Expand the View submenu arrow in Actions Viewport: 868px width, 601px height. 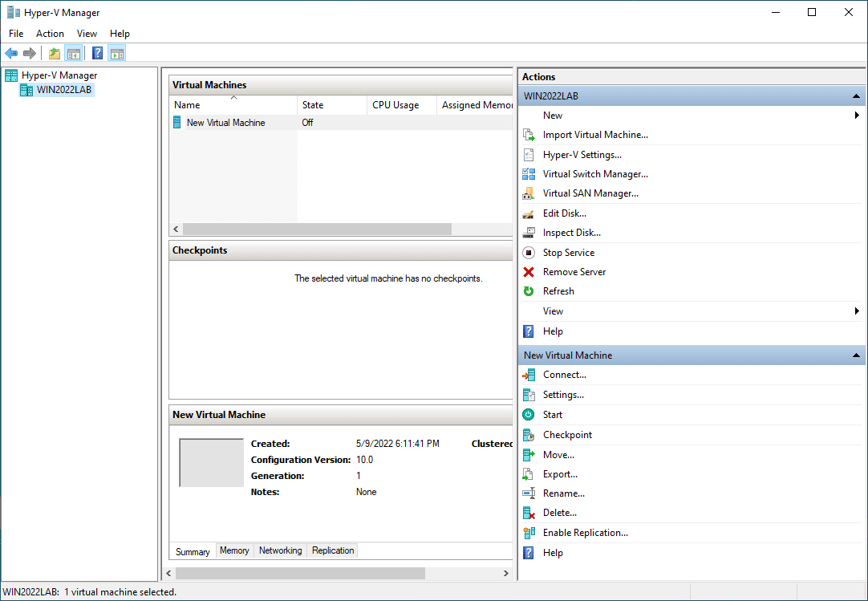(x=857, y=311)
